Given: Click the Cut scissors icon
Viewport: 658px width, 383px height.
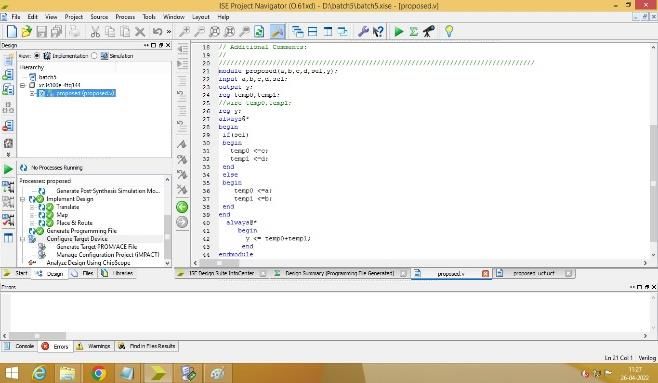Looking at the screenshot, I should 95,31.
